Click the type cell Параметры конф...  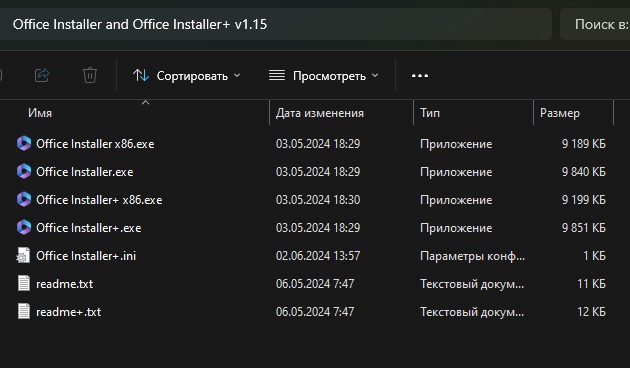[472, 256]
